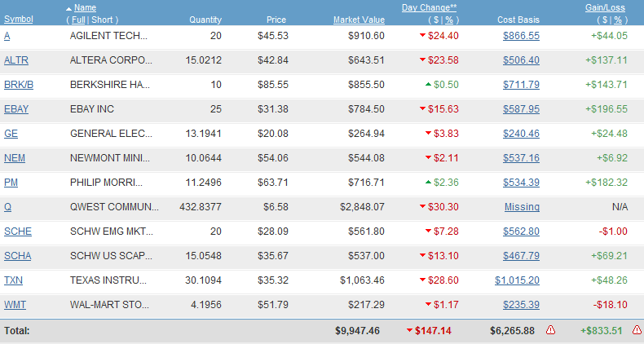The width and height of the screenshot is (644, 344).
Task: Open the Missing cost basis link for Qwest
Action: pos(522,207)
